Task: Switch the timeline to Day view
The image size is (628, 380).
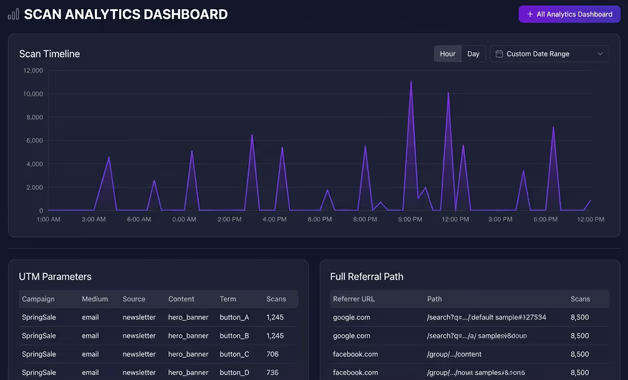Action: 473,54
